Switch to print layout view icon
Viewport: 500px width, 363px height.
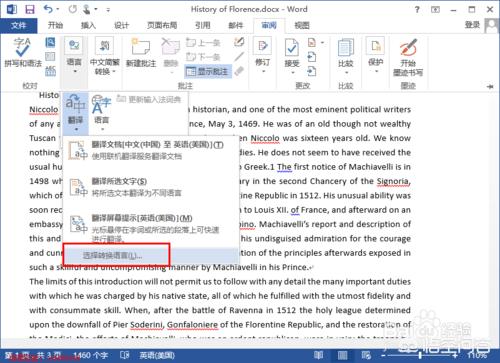tap(342, 355)
